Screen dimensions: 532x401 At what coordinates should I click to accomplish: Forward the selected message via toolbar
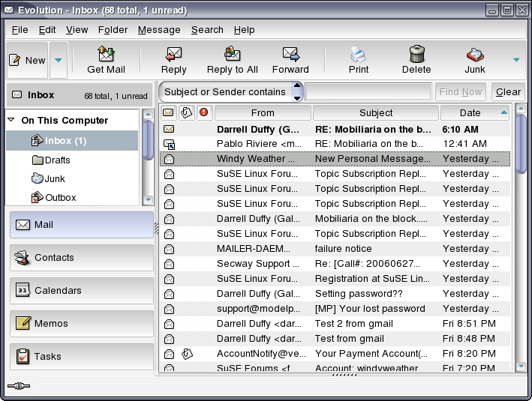[290, 55]
